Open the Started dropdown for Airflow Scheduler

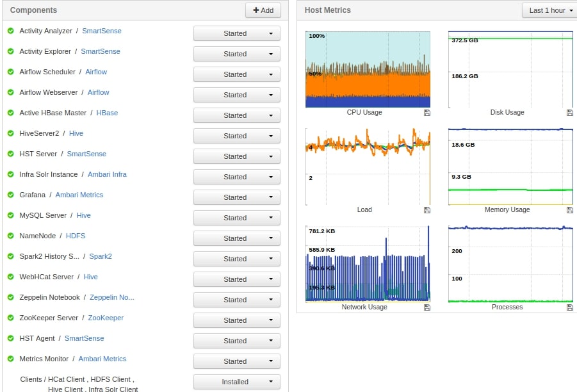236,74
